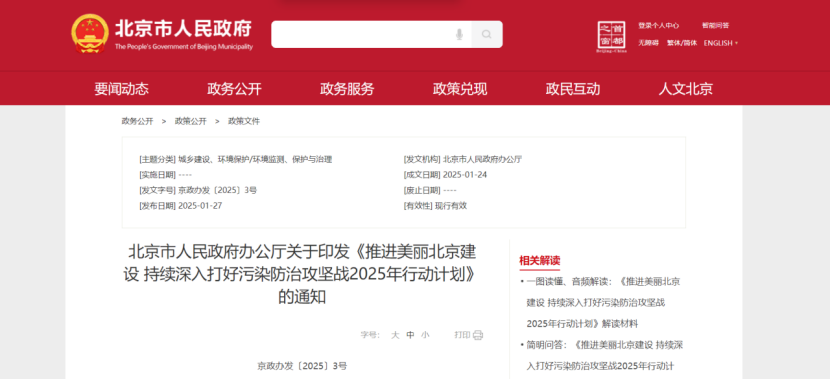830x380 pixels.
Task: Open the 政策兑现 menu
Action: click(x=460, y=89)
